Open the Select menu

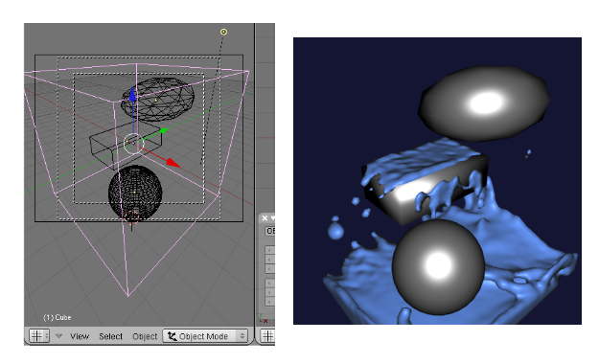[111, 336]
